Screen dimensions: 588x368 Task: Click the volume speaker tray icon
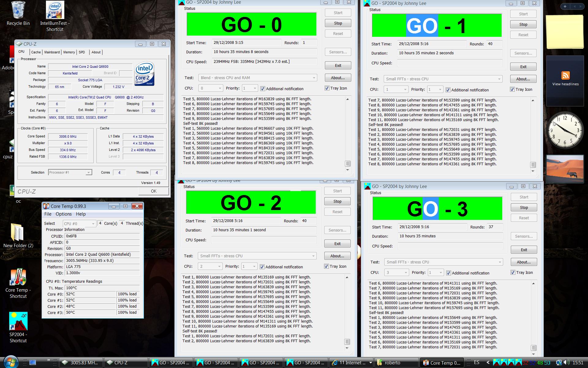coord(566,362)
